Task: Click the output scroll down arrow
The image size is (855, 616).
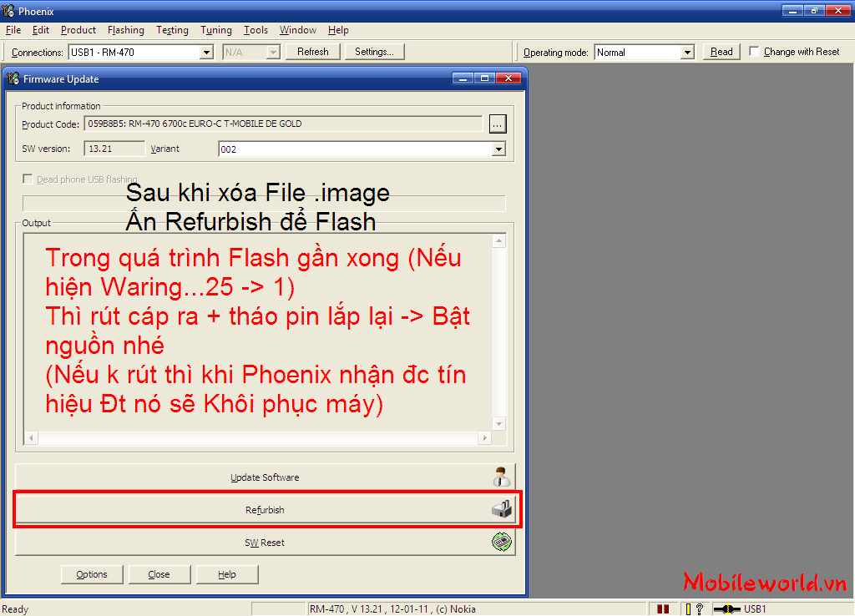Action: click(x=499, y=423)
